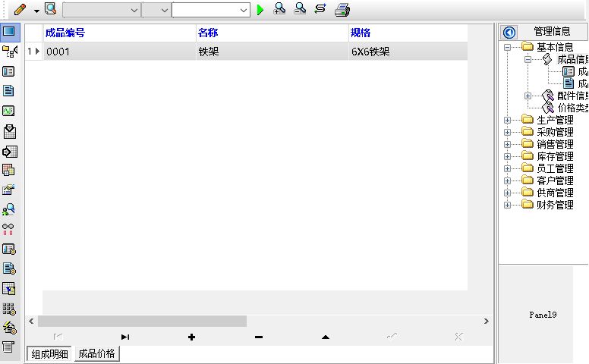Click the blue document sidebar icon
The image size is (589, 364).
8,90
